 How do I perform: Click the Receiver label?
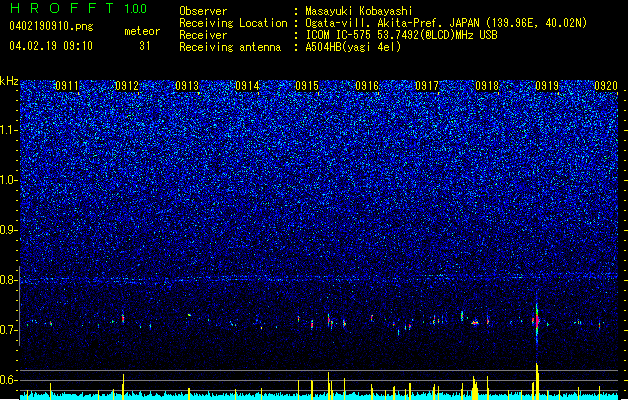point(203,35)
